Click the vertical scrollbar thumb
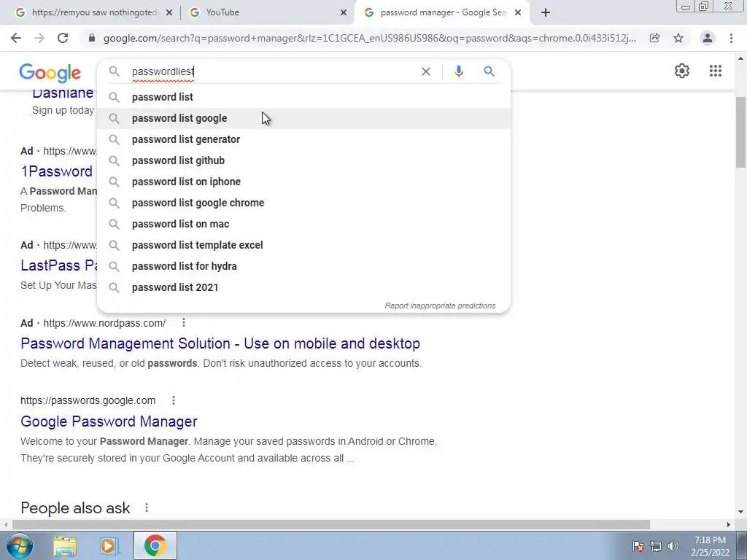747x560 pixels. click(740, 132)
